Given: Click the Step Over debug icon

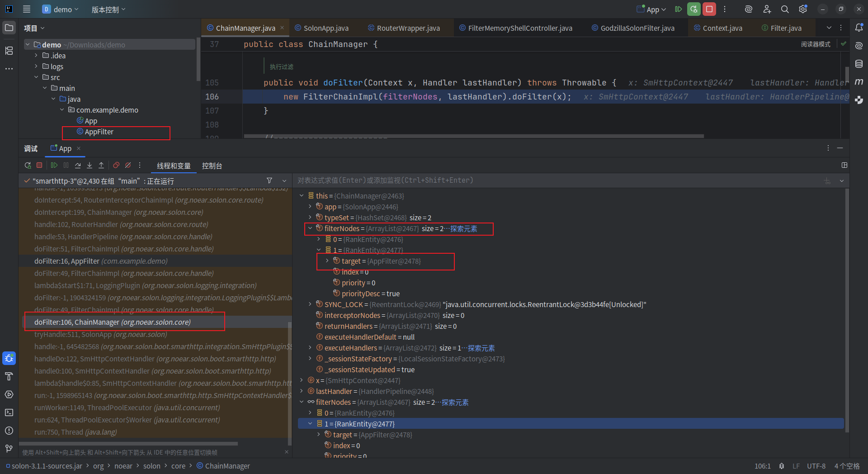Looking at the screenshot, I should (x=78, y=166).
